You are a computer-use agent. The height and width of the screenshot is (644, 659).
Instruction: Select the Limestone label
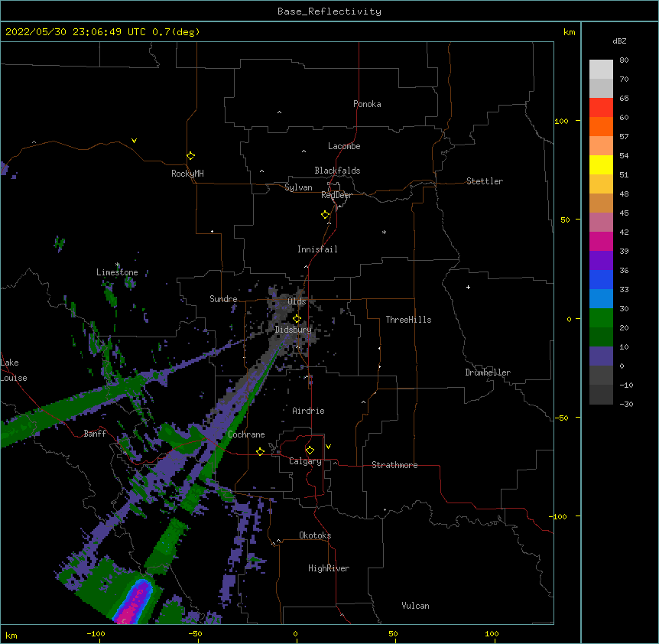(x=117, y=272)
